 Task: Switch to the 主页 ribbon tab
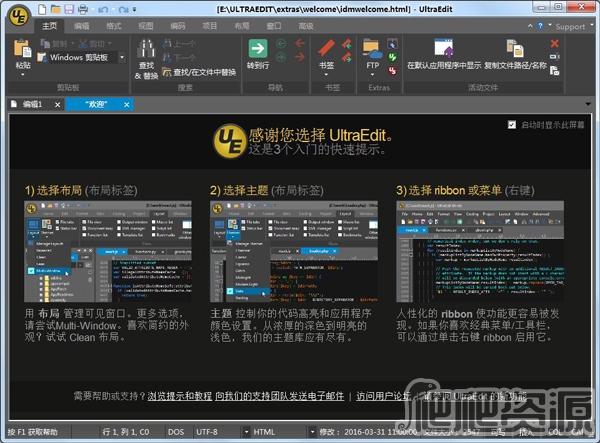coord(49,26)
